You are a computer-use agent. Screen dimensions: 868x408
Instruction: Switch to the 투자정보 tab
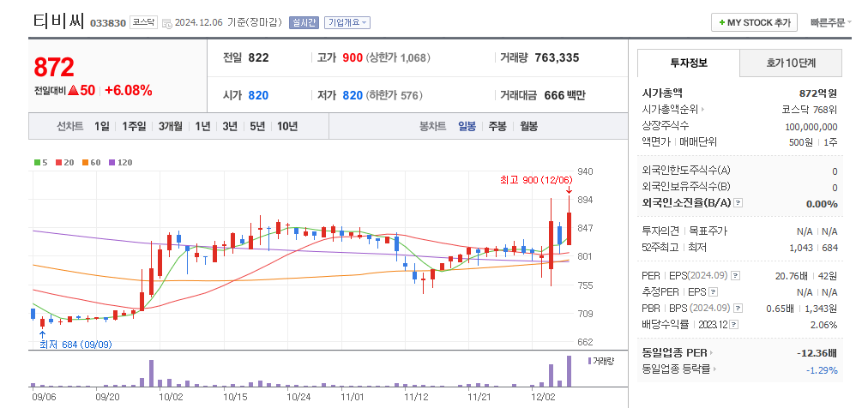[689, 63]
